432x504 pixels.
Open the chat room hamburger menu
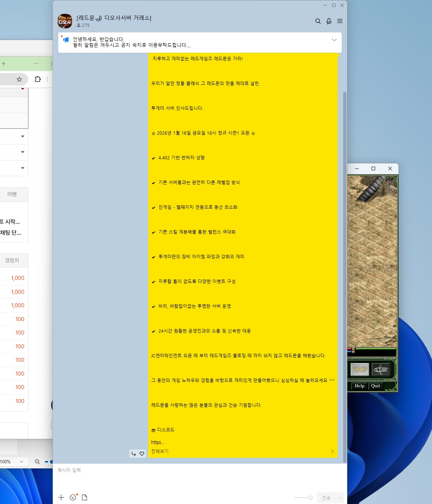pos(339,21)
